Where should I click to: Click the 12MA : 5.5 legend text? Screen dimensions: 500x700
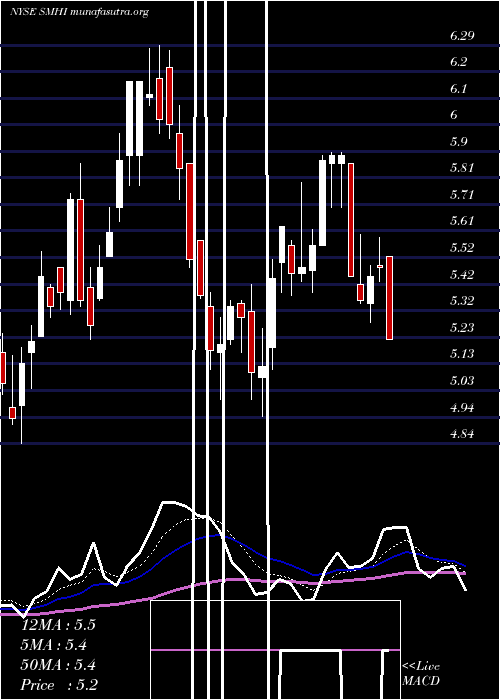pyautogui.click(x=58, y=625)
